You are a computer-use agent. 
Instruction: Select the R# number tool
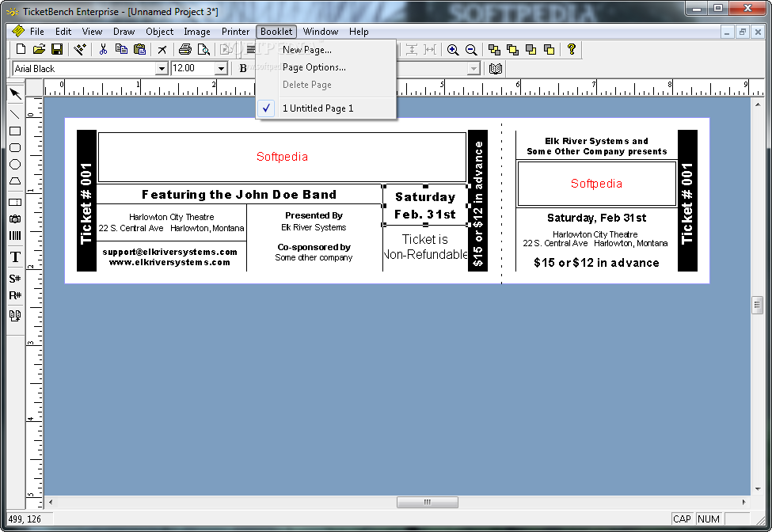pyautogui.click(x=15, y=295)
